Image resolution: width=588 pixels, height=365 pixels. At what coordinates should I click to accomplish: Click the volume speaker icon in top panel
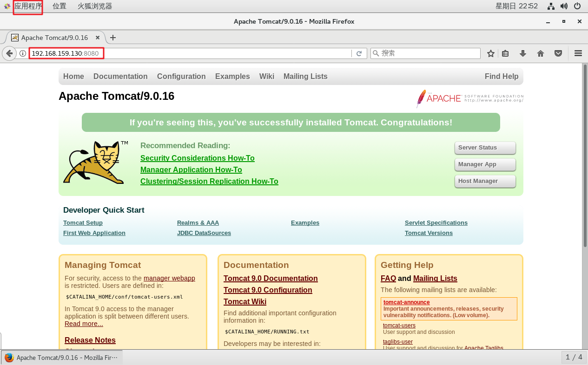pyautogui.click(x=564, y=6)
